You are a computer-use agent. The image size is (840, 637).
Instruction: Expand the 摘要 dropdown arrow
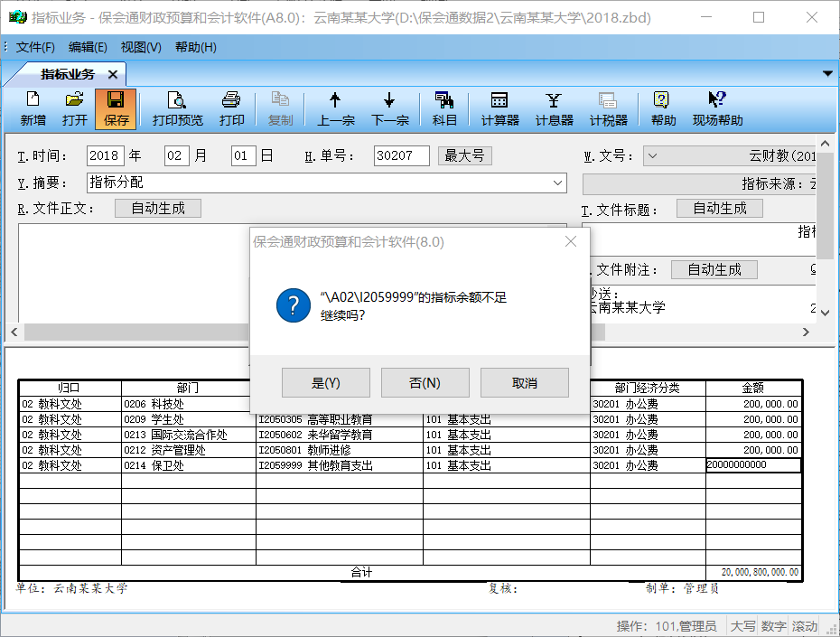coord(557,183)
